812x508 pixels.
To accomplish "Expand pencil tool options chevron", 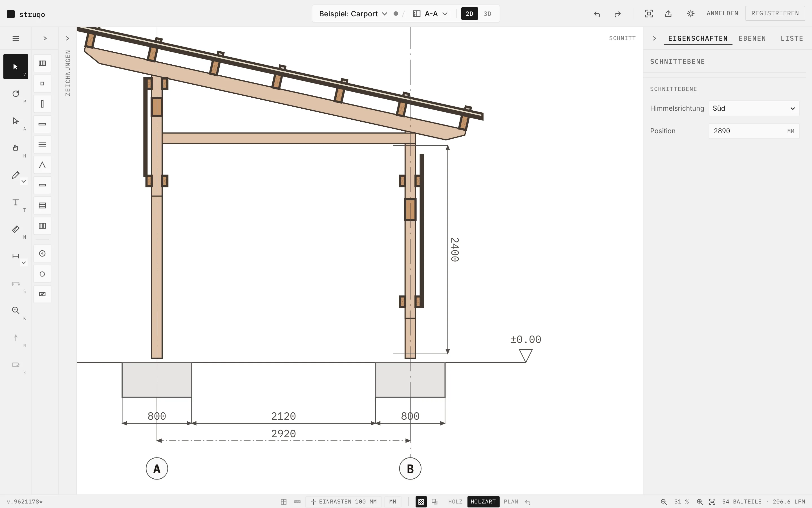I will click(x=23, y=181).
